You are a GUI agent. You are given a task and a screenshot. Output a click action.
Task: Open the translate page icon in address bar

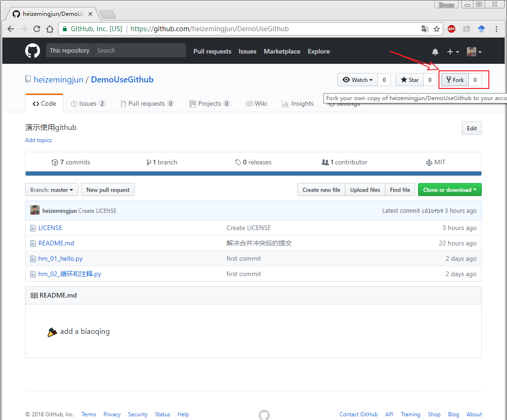point(425,29)
